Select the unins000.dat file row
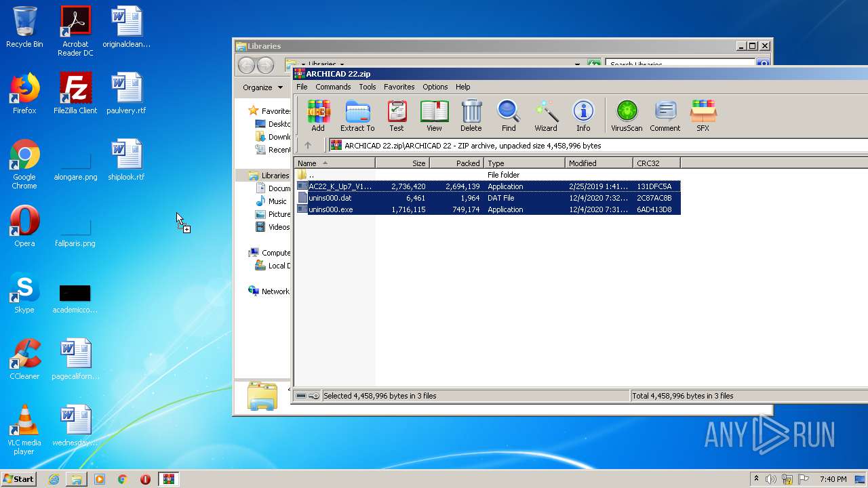Screen dimensions: 868x488 click(488, 198)
